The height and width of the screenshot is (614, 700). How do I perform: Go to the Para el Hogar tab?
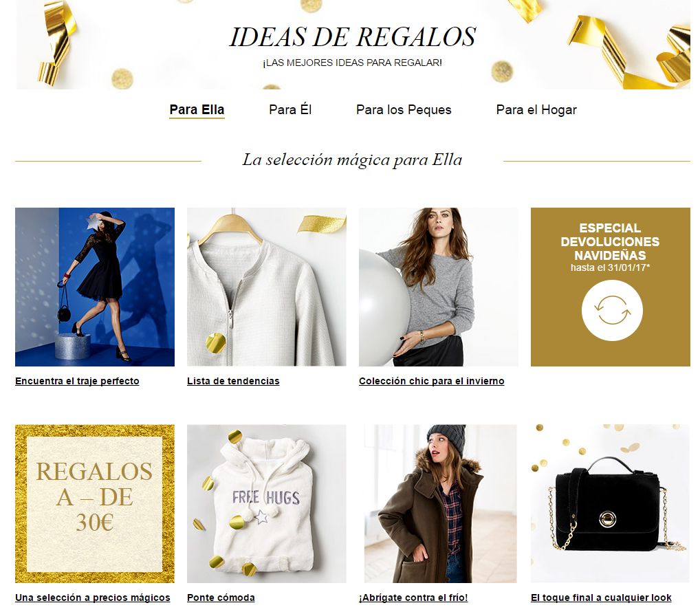tap(536, 110)
